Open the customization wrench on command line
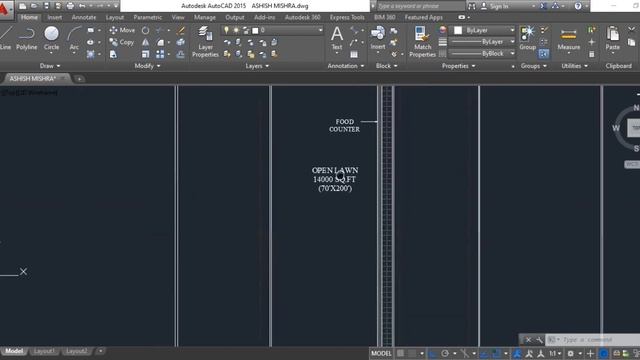Screen dimensions: 640x360 click(539, 340)
